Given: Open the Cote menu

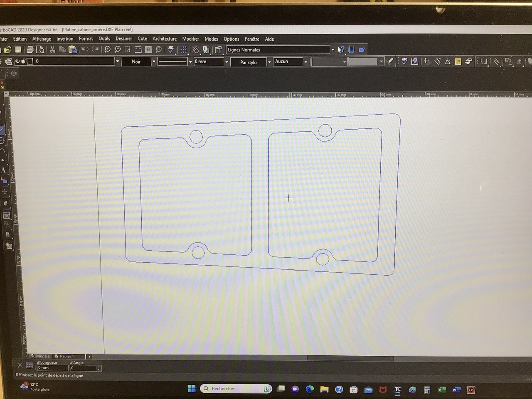Looking at the screenshot, I should [142, 39].
